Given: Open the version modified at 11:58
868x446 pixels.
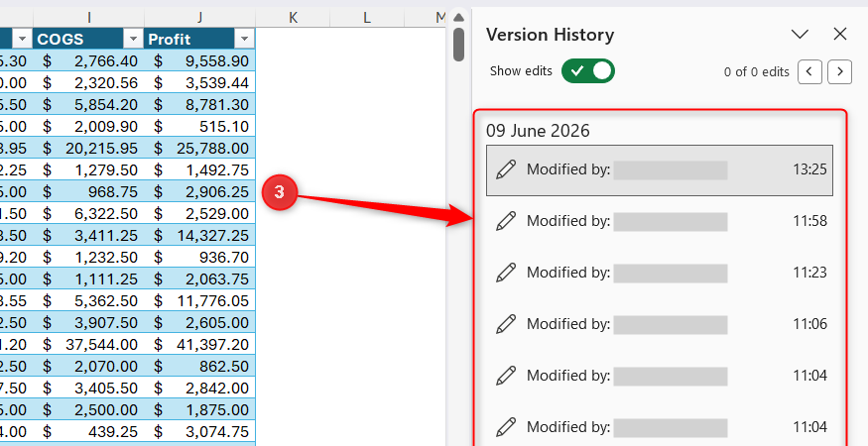Looking at the screenshot, I should point(660,221).
